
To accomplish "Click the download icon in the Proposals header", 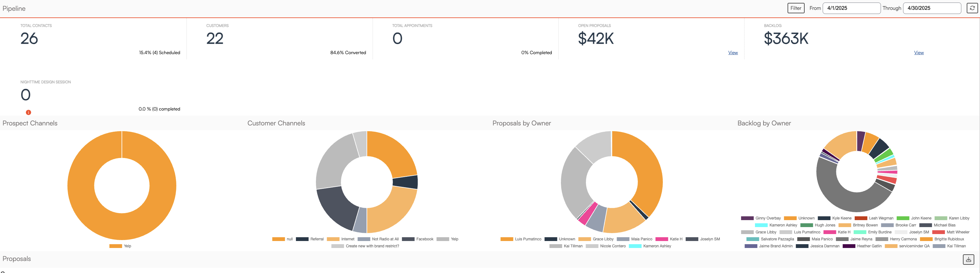I will 969,259.
